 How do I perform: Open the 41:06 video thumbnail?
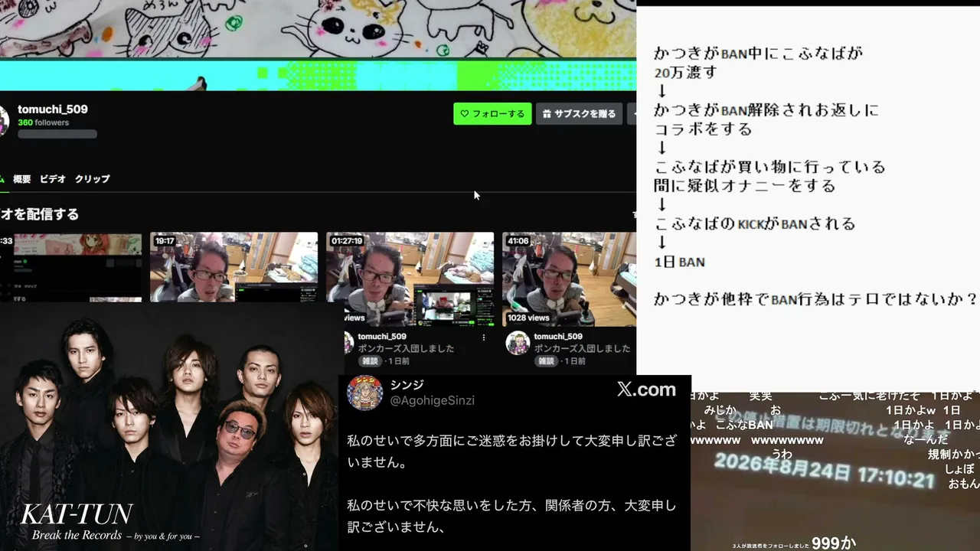[x=569, y=279]
